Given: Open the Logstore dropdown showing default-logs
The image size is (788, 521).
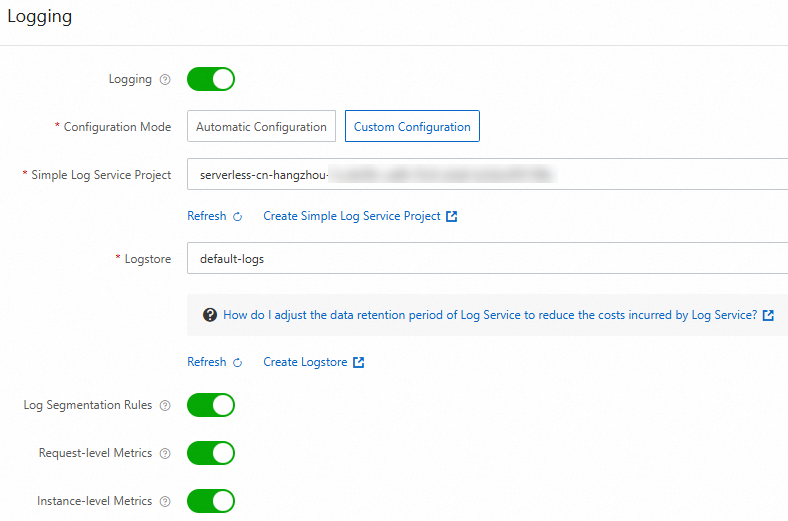Looking at the screenshot, I should coord(487,258).
